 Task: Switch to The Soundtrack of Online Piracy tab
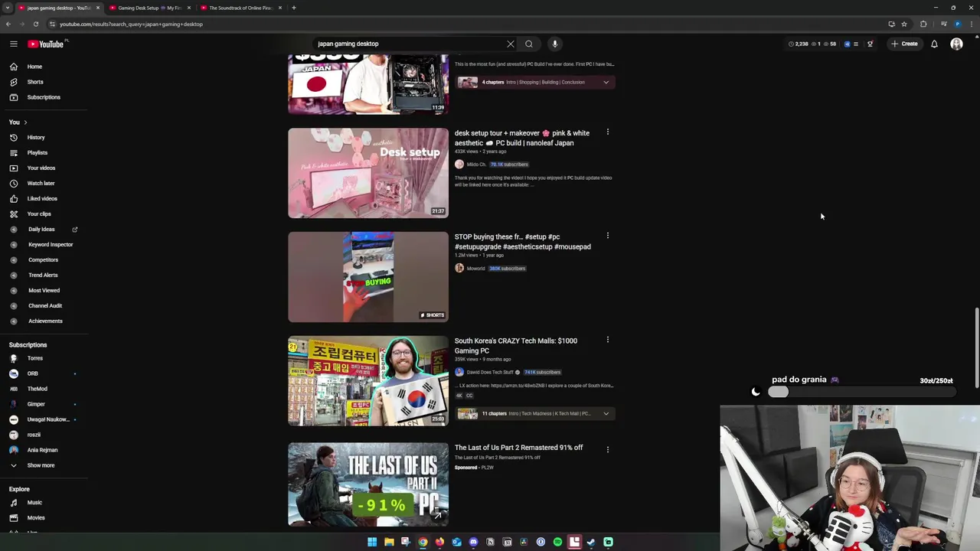pos(240,8)
